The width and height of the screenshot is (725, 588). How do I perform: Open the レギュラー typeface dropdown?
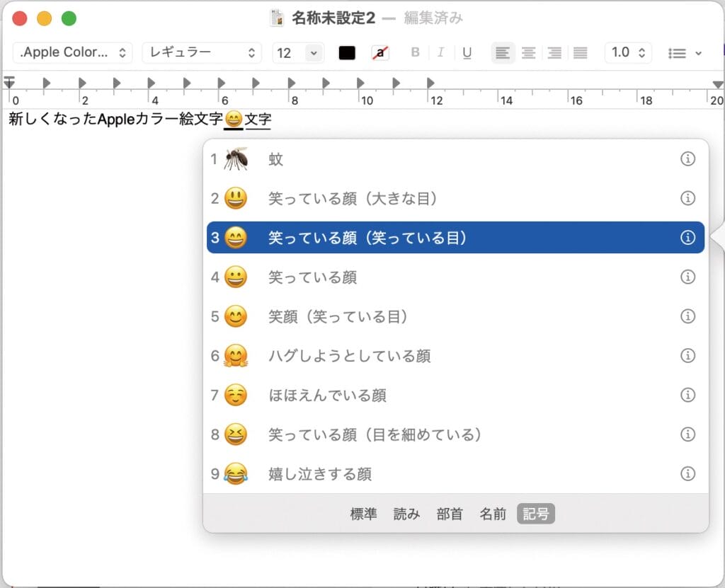[201, 52]
